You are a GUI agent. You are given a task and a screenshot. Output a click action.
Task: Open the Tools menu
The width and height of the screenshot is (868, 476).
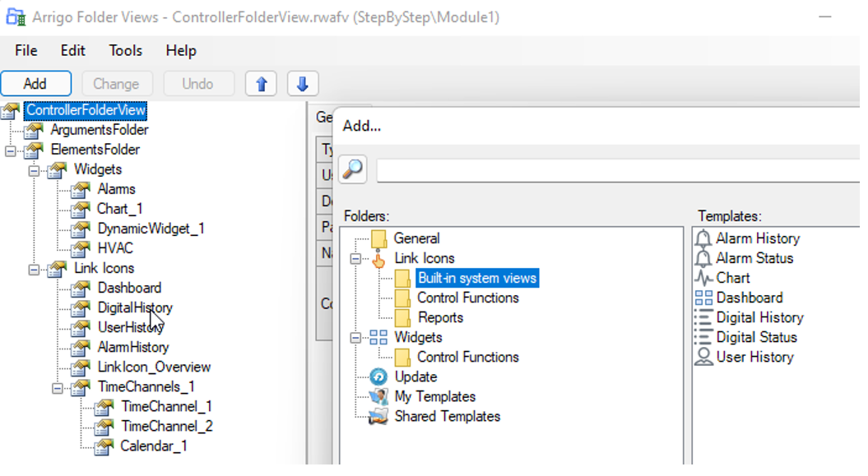click(126, 51)
